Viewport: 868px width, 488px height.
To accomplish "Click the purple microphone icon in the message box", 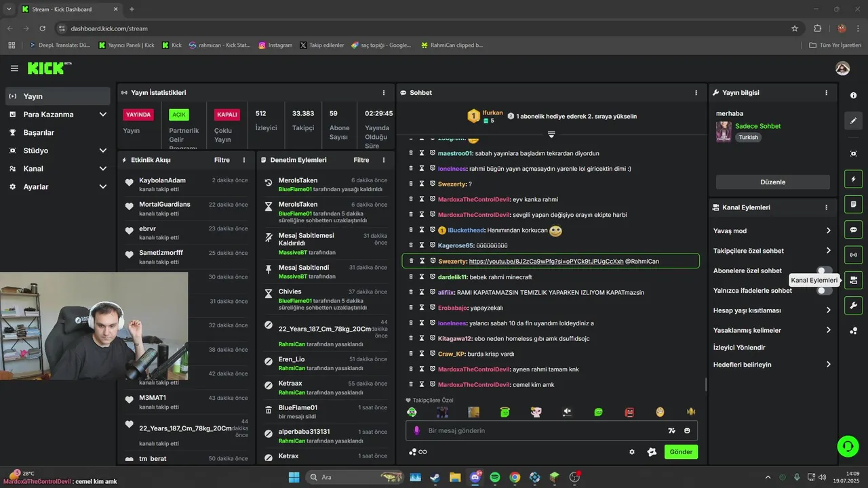I will pos(416,430).
